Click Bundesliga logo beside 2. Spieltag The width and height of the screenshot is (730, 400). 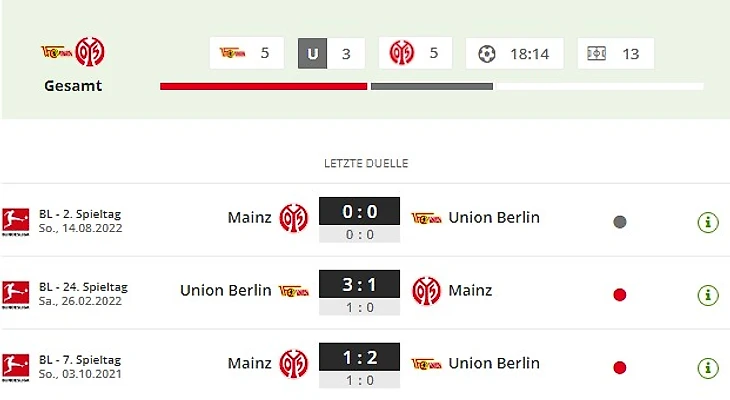click(14, 221)
